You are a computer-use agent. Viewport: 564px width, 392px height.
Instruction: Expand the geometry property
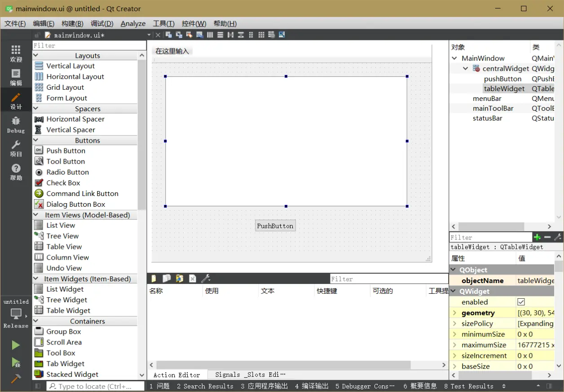454,313
